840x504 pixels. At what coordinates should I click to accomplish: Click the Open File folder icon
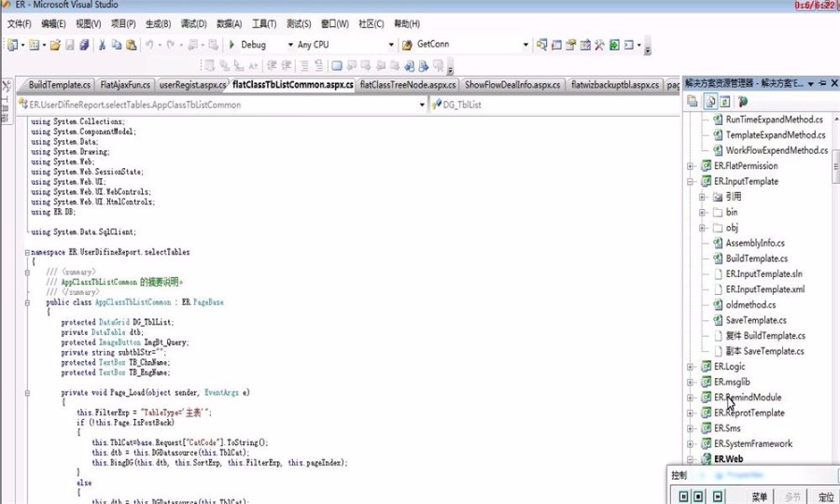tap(55, 45)
